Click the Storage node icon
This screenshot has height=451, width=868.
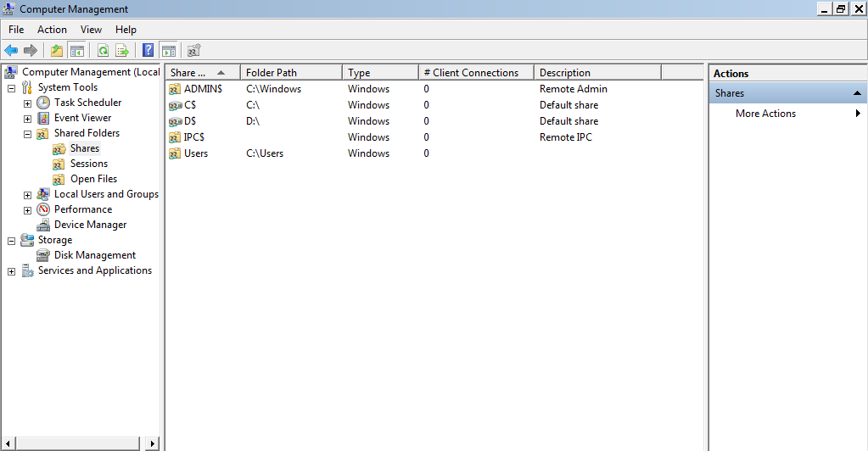(27, 240)
